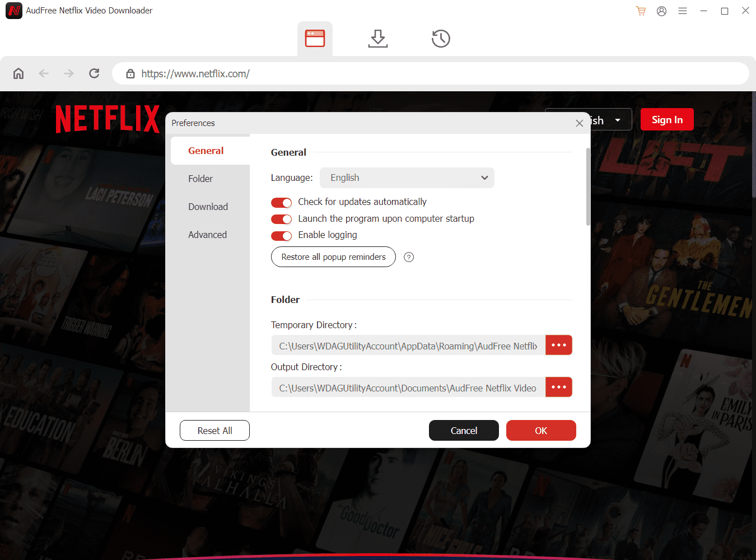Open the hamburger menu in title bar

pyautogui.click(x=683, y=11)
